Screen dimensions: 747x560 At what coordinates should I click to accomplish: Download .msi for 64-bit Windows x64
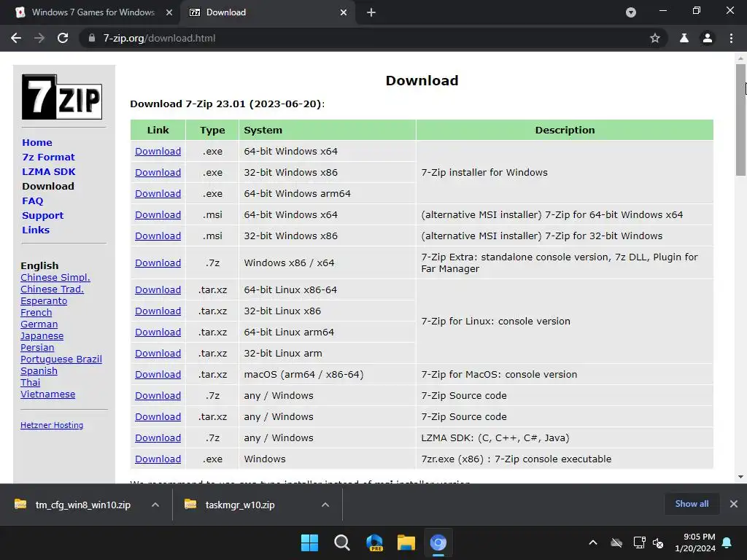pos(158,215)
